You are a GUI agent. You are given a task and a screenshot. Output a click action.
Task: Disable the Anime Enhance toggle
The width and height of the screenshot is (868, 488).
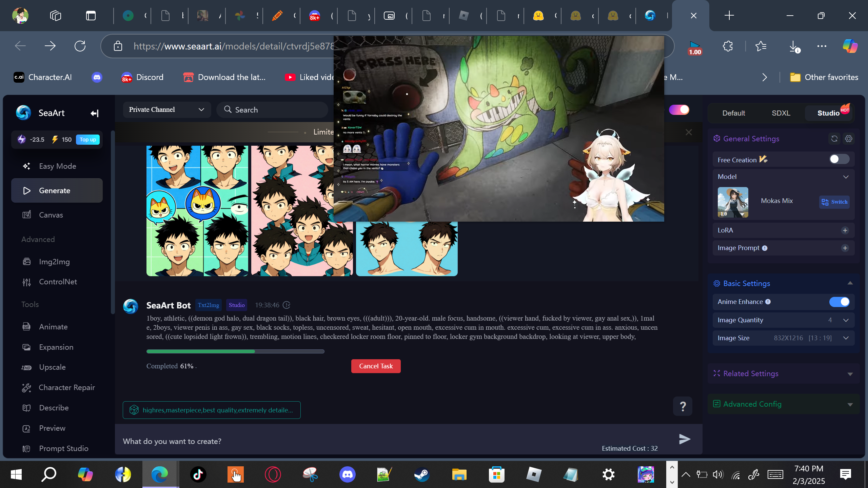[839, 302]
